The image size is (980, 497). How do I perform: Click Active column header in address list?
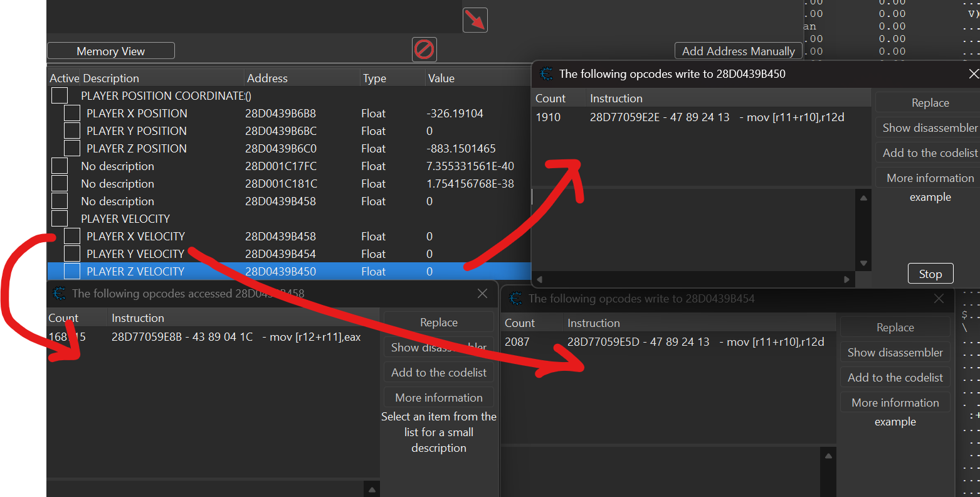tap(64, 78)
